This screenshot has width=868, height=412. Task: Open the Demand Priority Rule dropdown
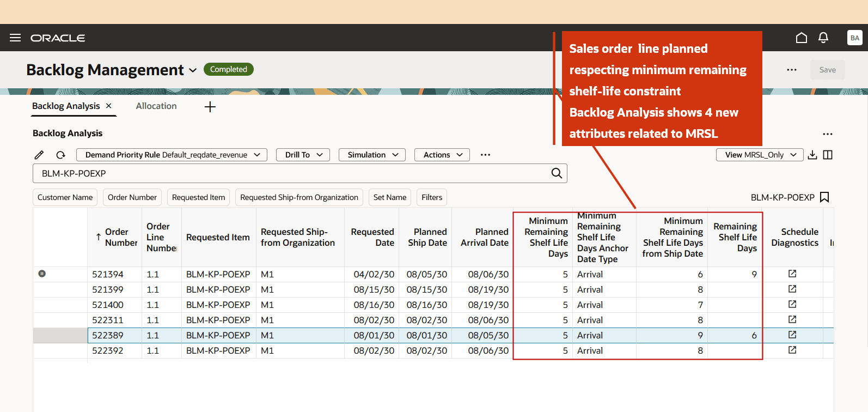[x=172, y=155]
